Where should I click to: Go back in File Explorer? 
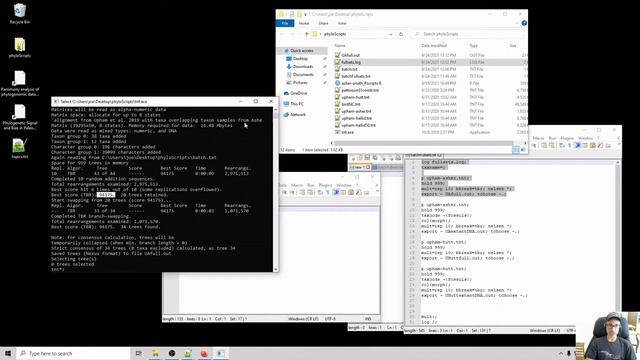tap(282, 34)
